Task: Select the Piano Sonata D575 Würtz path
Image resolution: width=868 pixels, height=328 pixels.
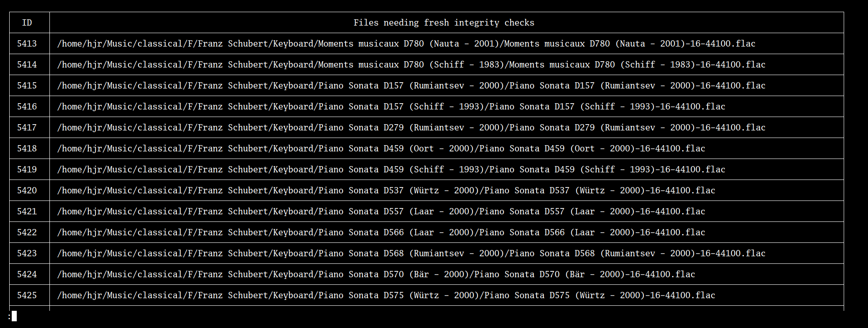Action: [x=386, y=295]
